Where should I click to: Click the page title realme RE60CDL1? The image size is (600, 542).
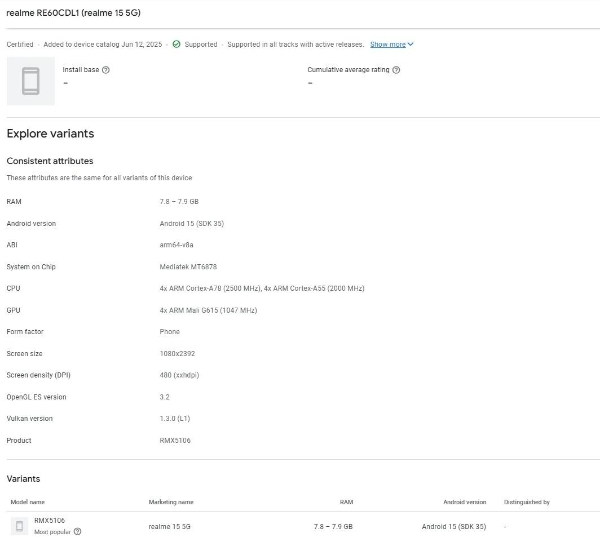coord(73,13)
